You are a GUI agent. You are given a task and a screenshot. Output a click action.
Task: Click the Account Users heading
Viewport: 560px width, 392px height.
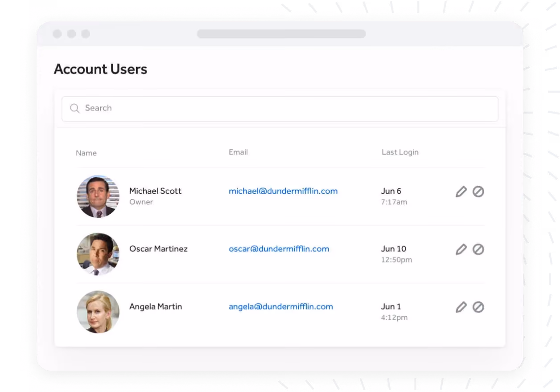[100, 69]
